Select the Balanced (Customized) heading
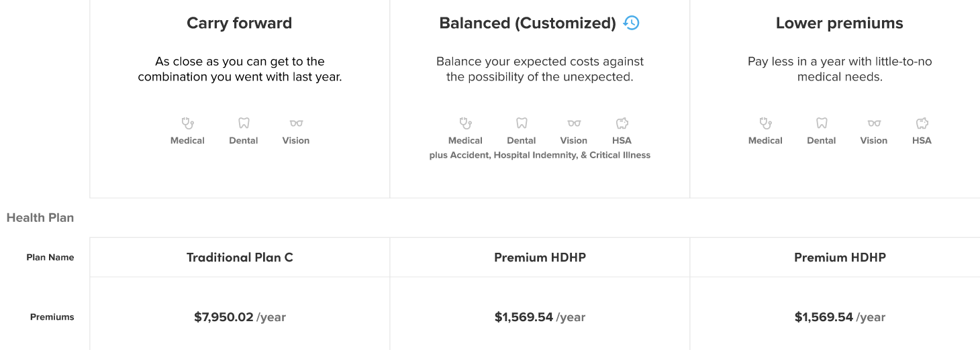Viewport: 980px width, 350px height. tap(528, 23)
